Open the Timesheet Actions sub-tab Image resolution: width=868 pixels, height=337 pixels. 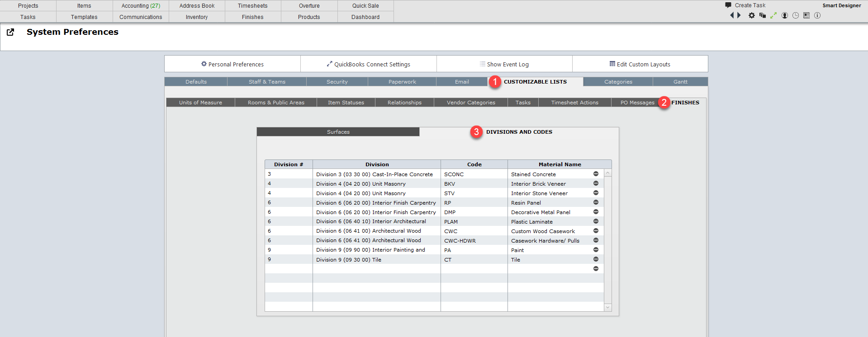(x=574, y=103)
